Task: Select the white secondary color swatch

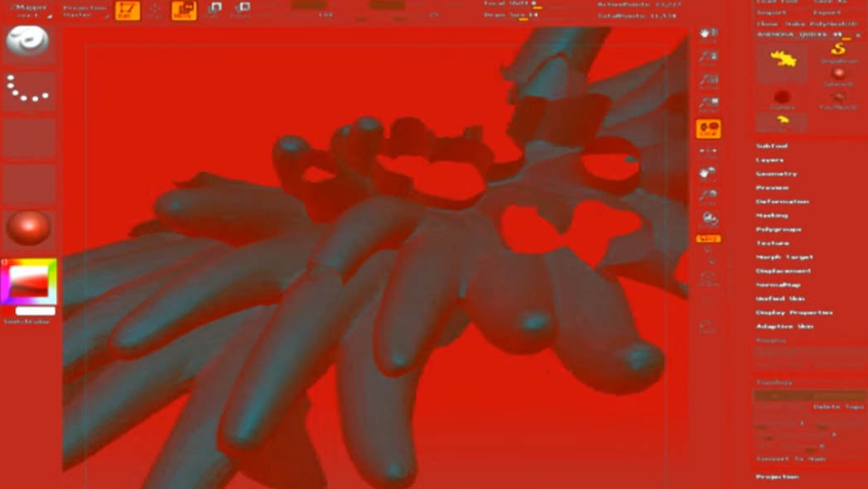Action: click(x=36, y=311)
